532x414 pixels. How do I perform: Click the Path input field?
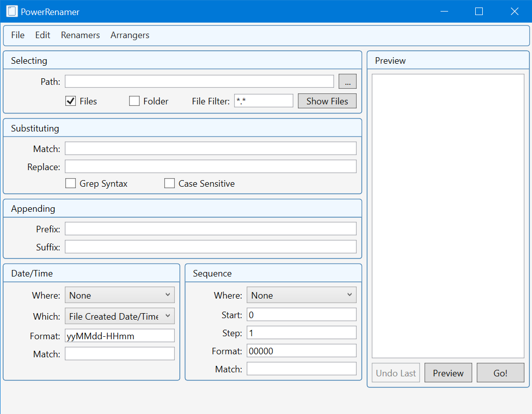[x=199, y=81]
